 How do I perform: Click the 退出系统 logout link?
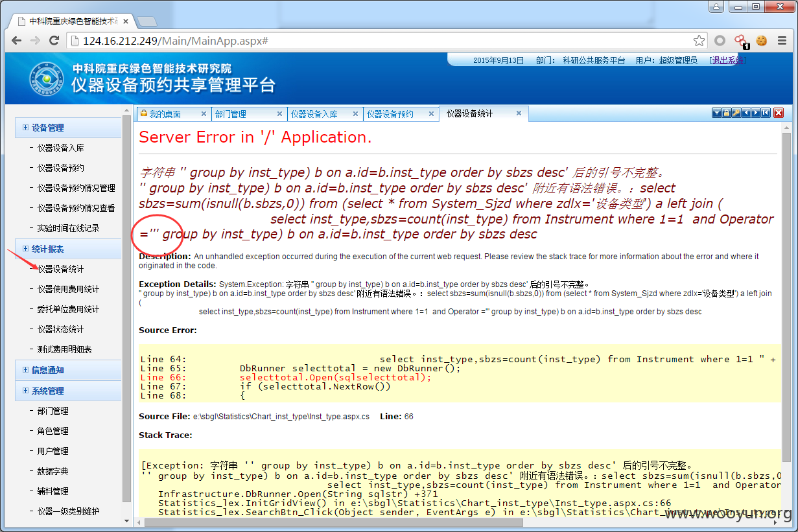pyautogui.click(x=727, y=60)
